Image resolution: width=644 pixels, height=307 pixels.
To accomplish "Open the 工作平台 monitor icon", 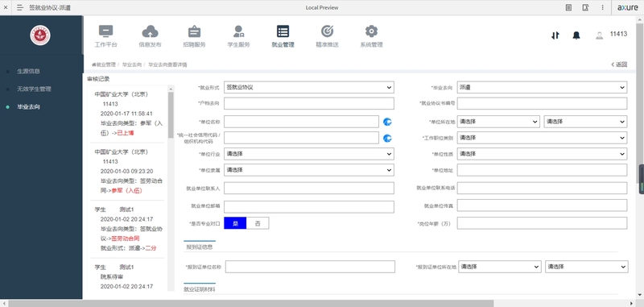I will (105, 31).
